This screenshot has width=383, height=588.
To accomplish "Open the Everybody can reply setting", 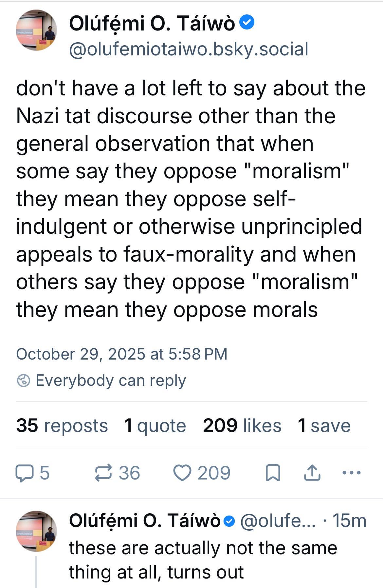I will [111, 381].
